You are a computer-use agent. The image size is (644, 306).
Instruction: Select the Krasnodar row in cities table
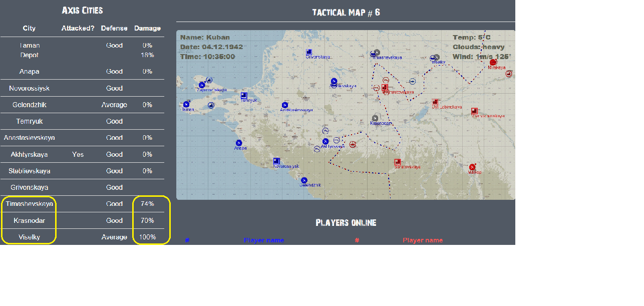pyautogui.click(x=83, y=220)
